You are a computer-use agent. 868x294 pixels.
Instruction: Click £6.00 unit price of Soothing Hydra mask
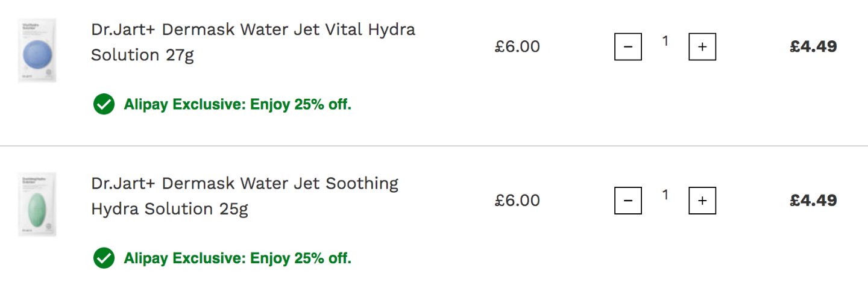pyautogui.click(x=517, y=200)
